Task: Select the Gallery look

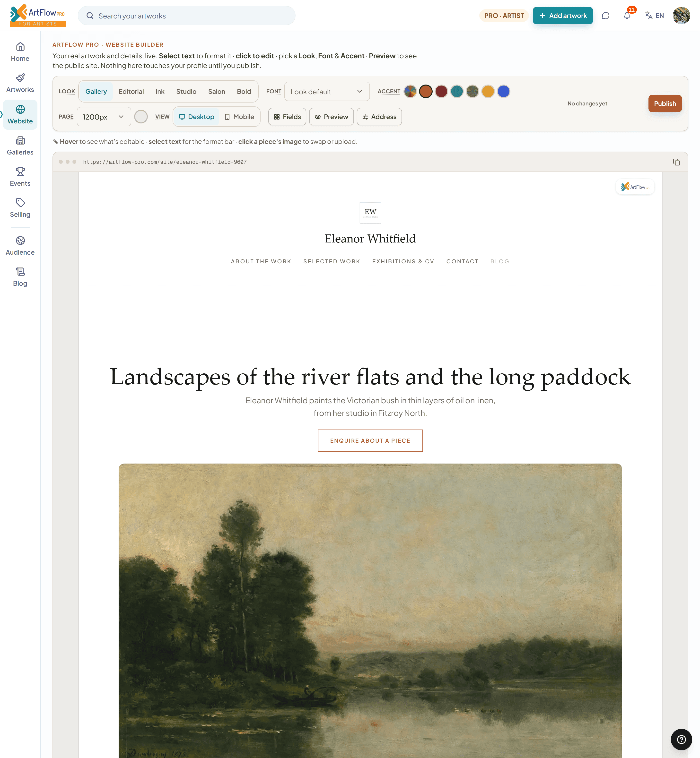Action: click(x=96, y=91)
